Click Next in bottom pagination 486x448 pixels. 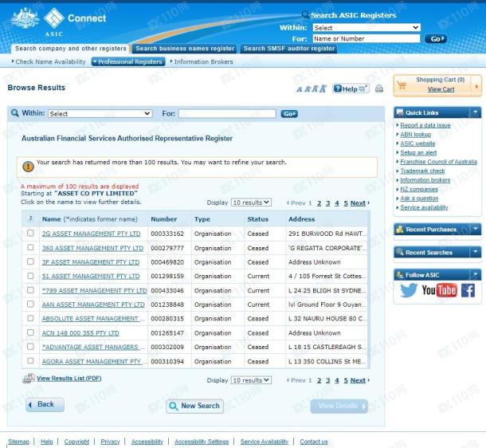[358, 380]
